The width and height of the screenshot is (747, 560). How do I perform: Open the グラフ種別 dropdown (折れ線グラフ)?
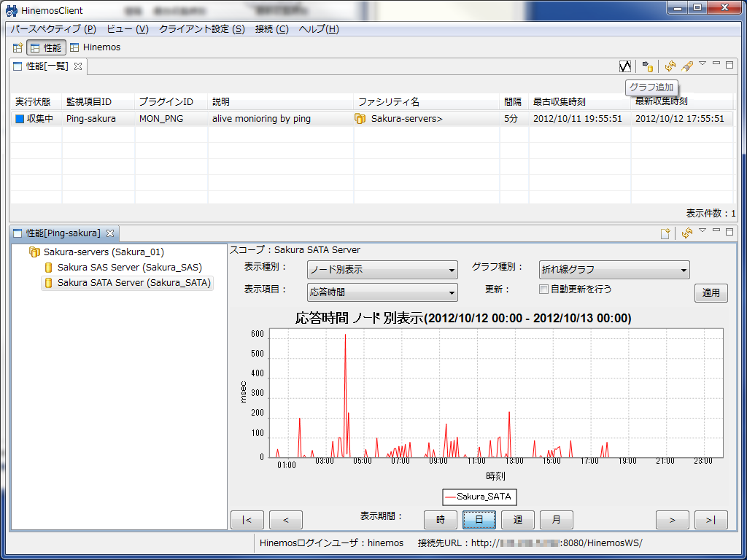point(614,270)
